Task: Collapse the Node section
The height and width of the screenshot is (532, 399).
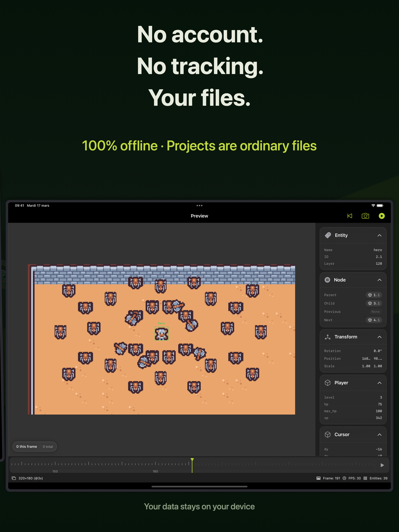Action: (x=379, y=280)
